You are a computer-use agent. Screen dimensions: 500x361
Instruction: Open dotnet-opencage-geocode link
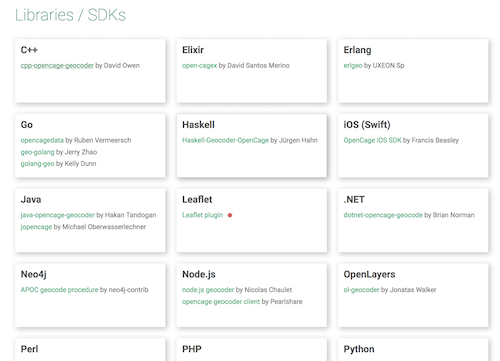[383, 215]
